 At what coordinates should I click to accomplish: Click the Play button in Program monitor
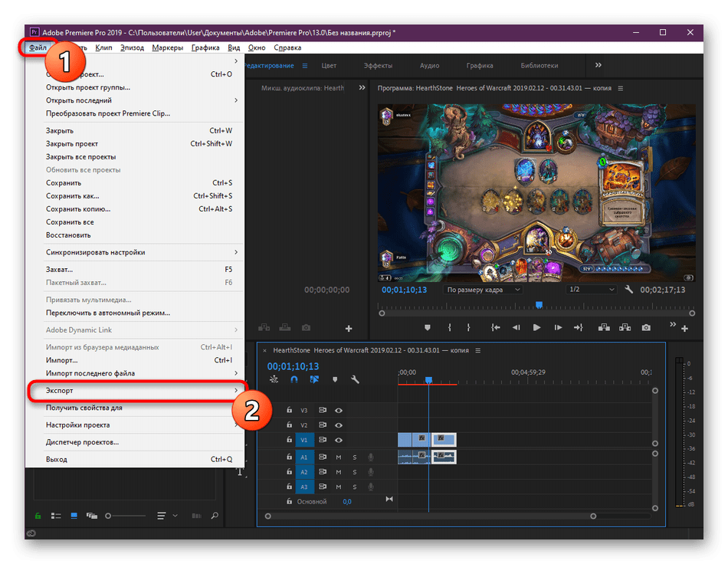[536, 327]
